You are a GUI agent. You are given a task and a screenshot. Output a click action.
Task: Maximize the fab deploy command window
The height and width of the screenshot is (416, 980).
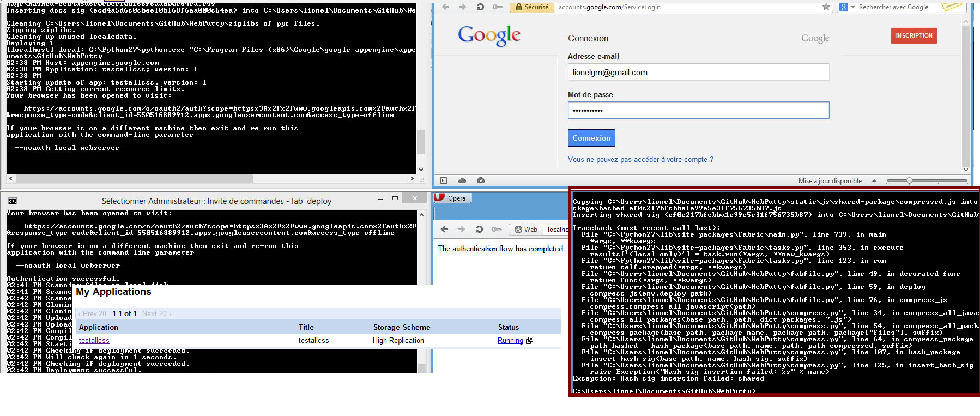(x=395, y=198)
